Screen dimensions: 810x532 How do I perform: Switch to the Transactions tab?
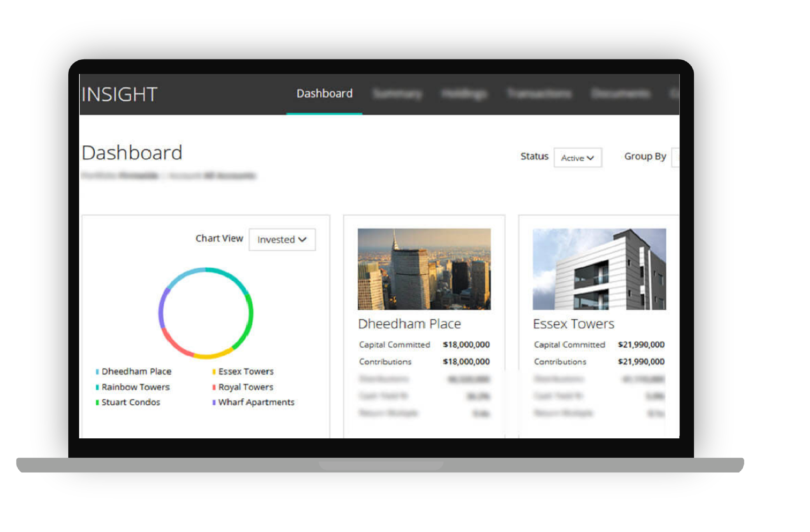540,94
